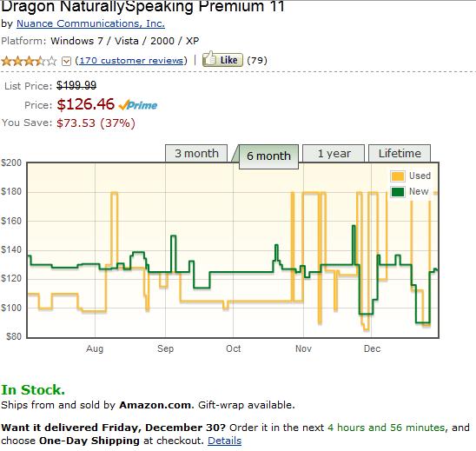This screenshot has width=476, height=451.
Task: Click the Dec label on chart axis
Action: (372, 348)
